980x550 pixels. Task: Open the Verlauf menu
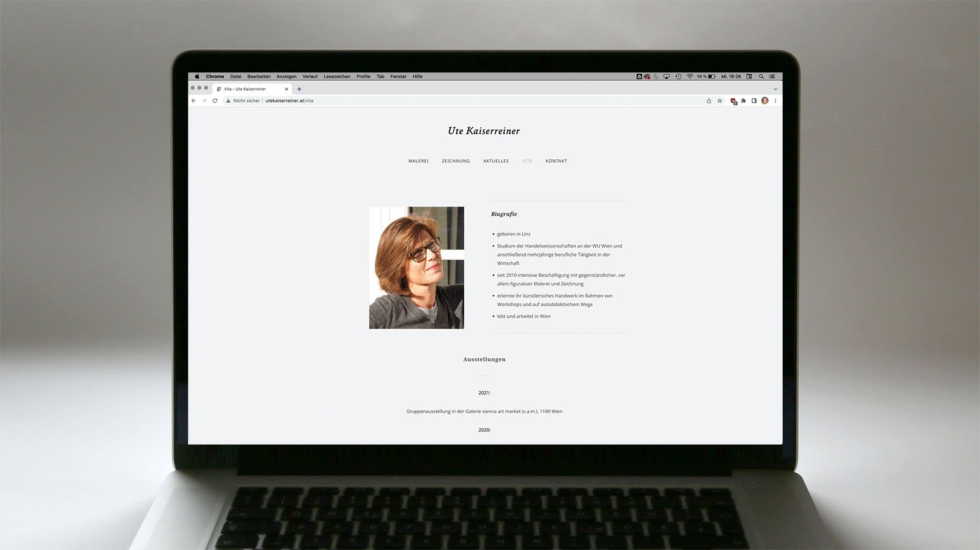click(x=310, y=77)
